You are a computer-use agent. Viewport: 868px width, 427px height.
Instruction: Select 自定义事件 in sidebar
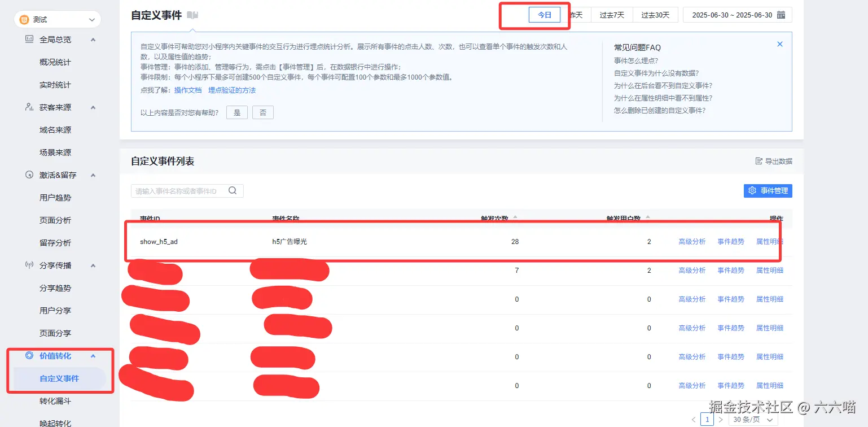[59, 378]
